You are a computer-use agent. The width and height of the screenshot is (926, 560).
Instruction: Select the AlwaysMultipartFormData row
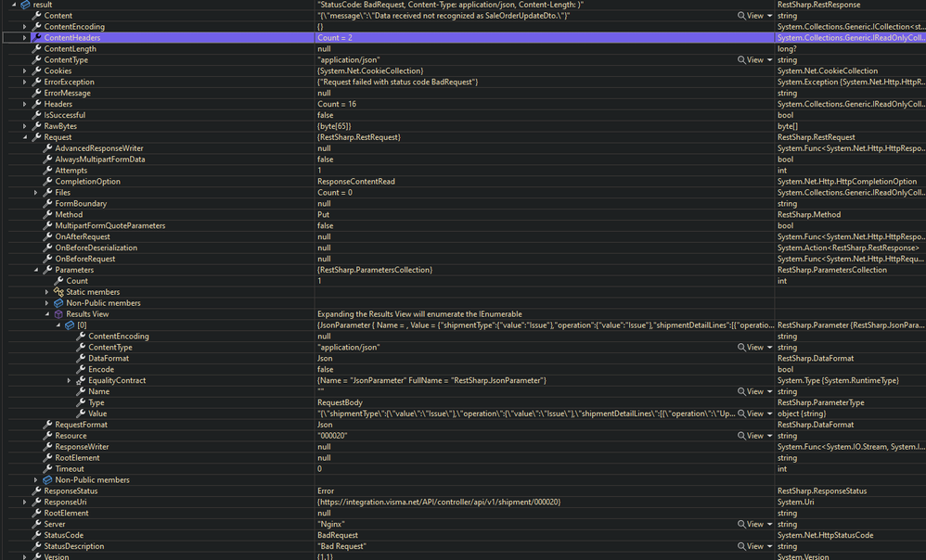coord(463,159)
